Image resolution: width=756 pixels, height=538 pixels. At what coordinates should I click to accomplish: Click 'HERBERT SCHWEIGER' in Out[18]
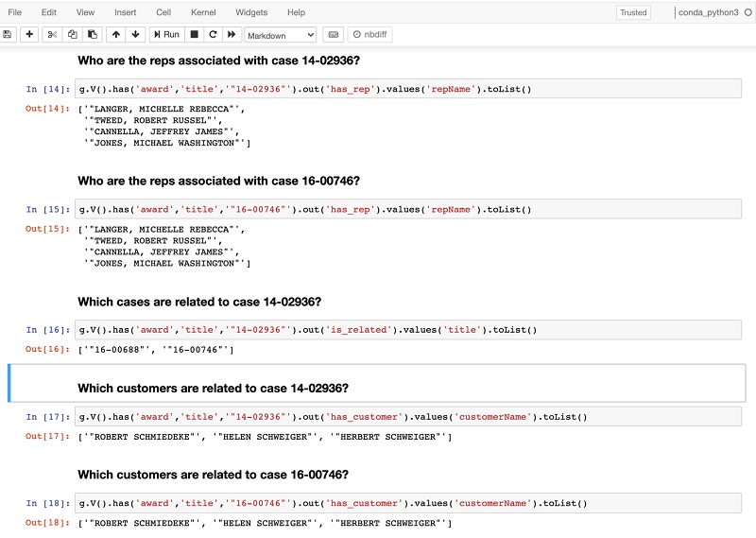[388, 524]
